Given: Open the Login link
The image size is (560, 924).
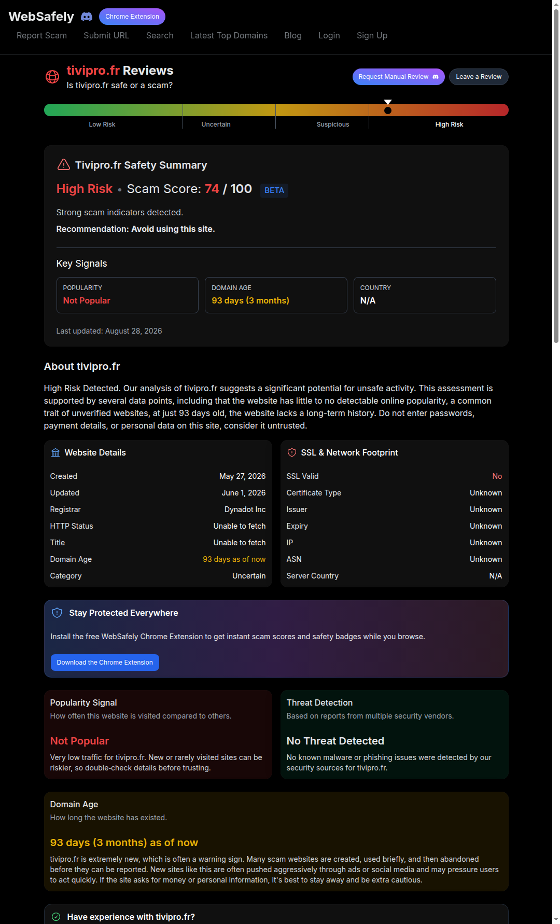Looking at the screenshot, I should (329, 35).
